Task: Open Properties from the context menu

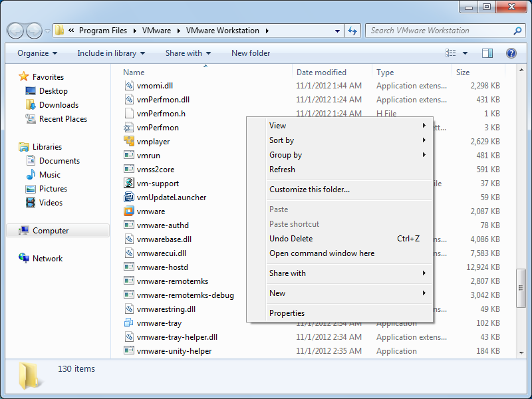Action: click(287, 313)
